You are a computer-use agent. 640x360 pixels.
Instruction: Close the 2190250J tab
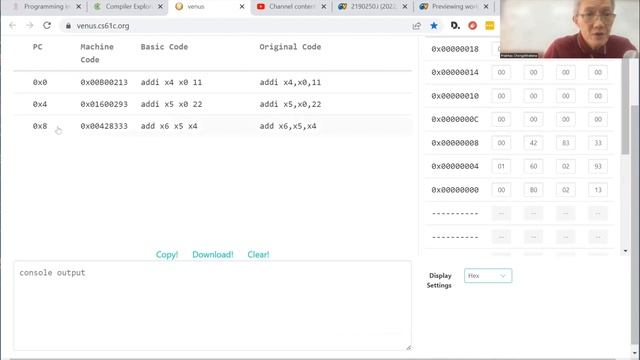[x=405, y=7]
